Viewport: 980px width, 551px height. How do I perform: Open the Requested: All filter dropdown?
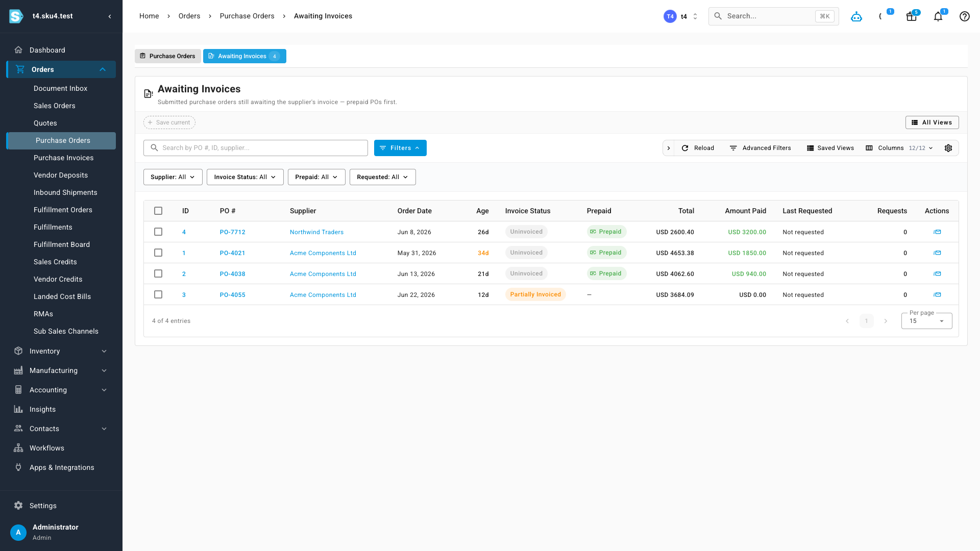[383, 177]
